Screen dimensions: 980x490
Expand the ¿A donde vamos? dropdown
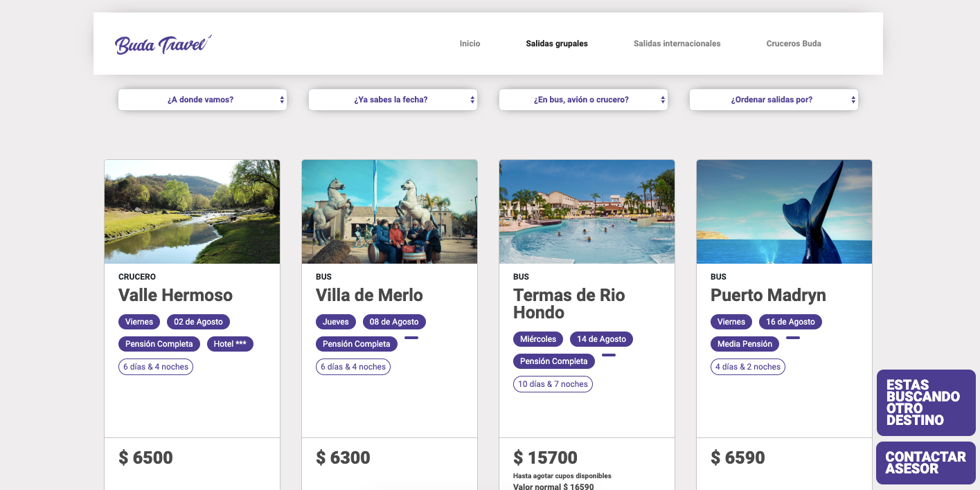[202, 100]
